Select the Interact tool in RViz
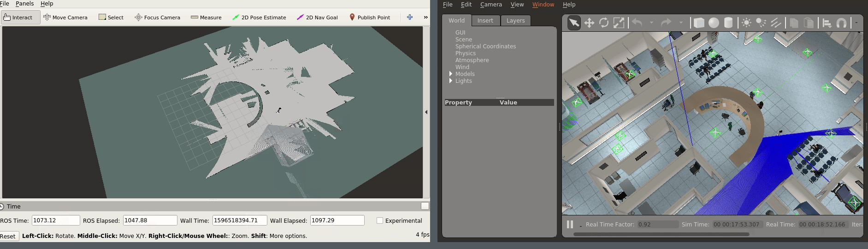The width and height of the screenshot is (868, 249). click(20, 17)
